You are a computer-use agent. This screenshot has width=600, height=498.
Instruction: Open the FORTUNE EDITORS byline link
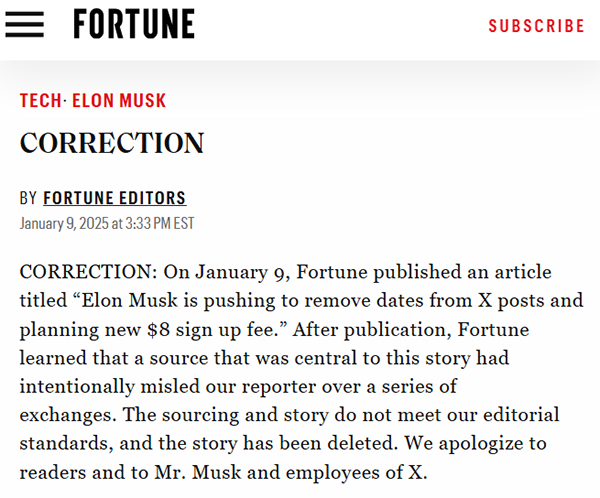[114, 198]
